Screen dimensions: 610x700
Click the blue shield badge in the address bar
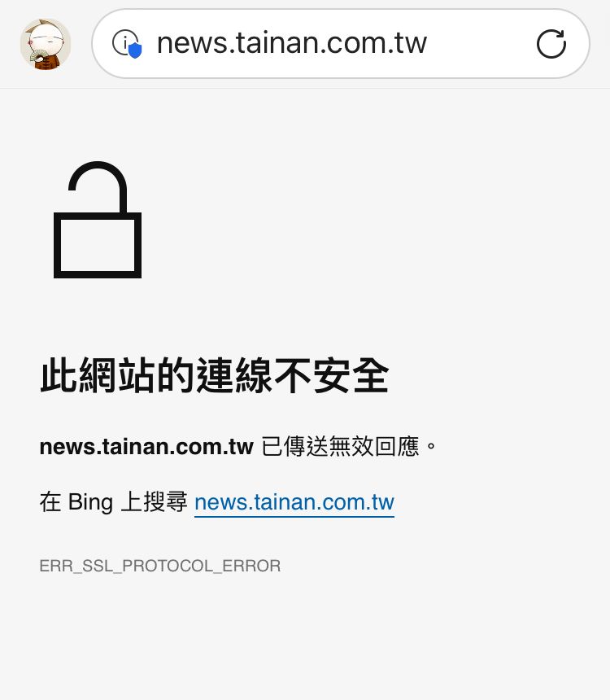point(135,50)
